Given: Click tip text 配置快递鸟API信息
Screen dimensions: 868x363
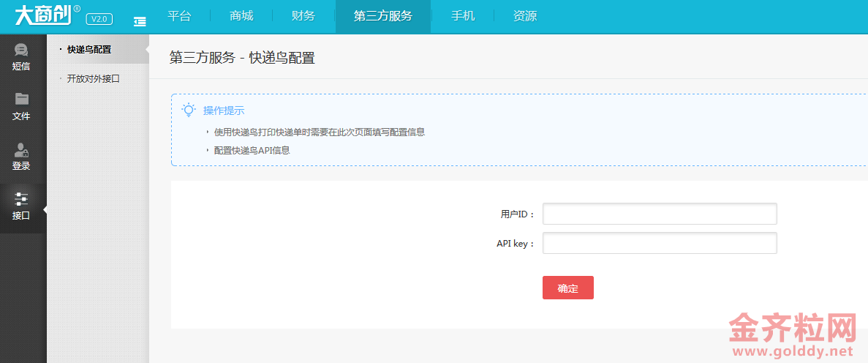Looking at the screenshot, I should (252, 150).
